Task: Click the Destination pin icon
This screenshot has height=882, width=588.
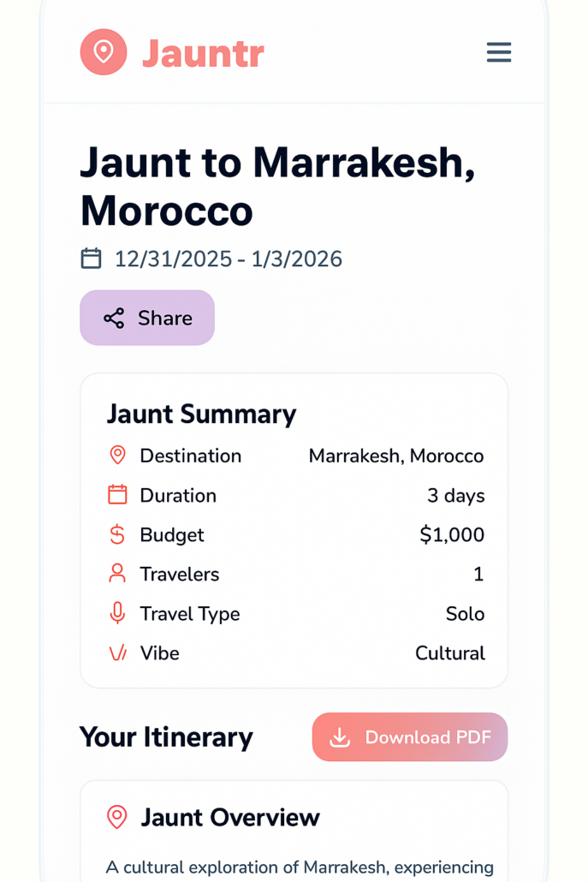Action: pyautogui.click(x=118, y=456)
